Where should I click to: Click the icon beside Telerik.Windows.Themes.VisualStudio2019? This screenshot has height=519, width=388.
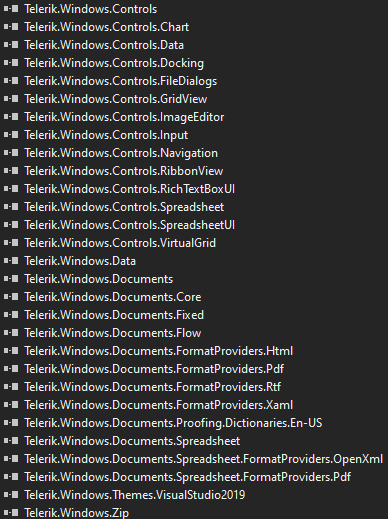(11, 495)
